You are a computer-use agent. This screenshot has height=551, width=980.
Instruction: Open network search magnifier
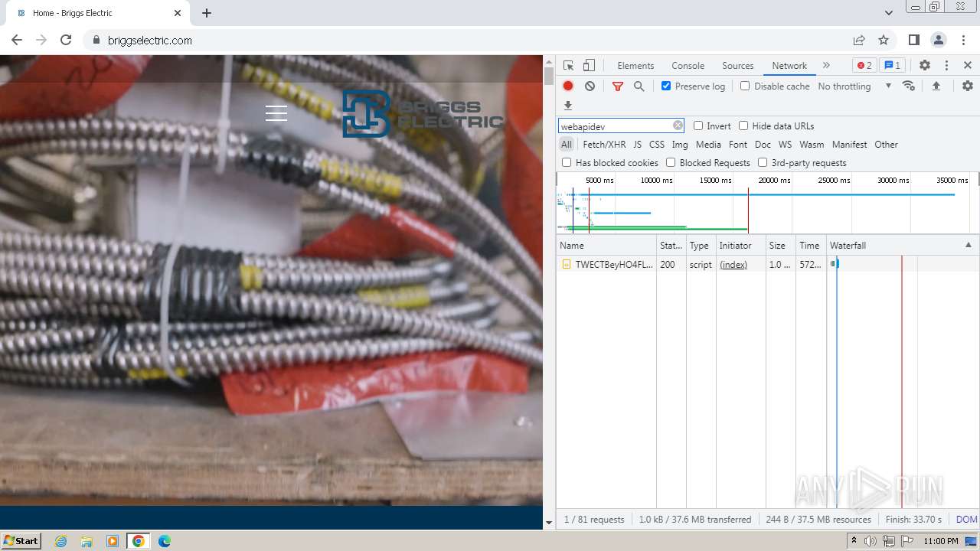639,86
